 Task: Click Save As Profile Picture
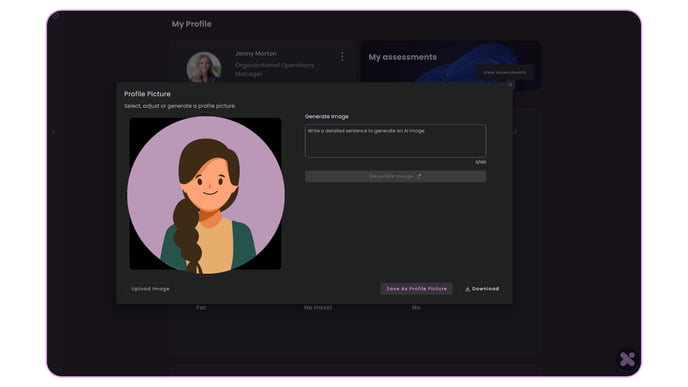(416, 289)
